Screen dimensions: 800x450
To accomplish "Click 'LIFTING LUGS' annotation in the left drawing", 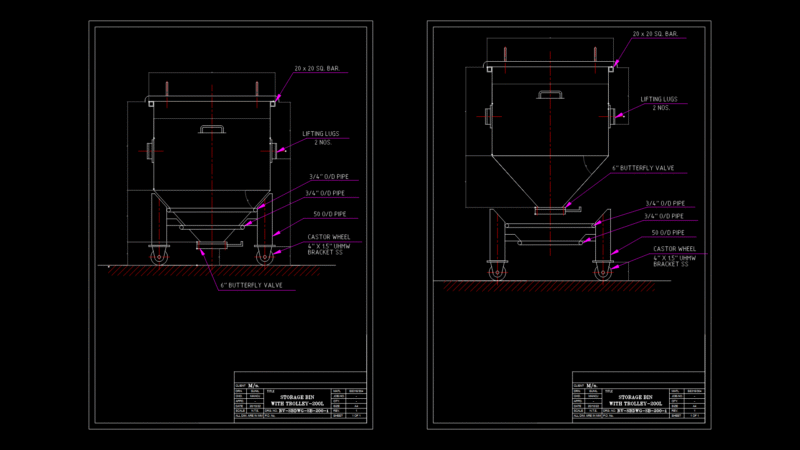I will click(x=320, y=134).
